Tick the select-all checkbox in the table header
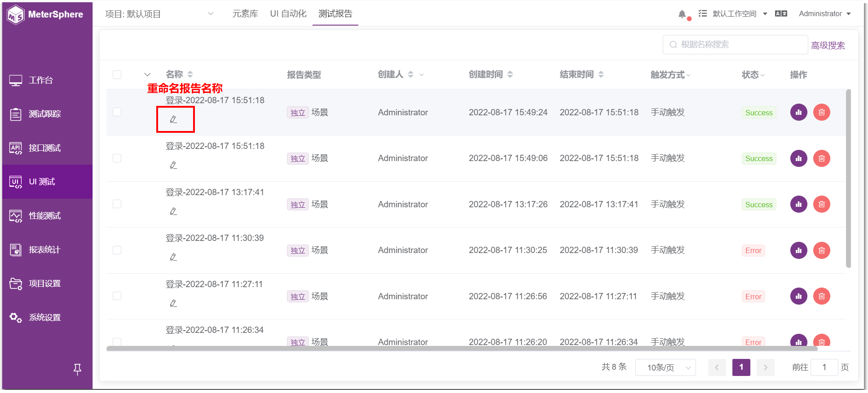This screenshot has height=393, width=868. [x=117, y=74]
